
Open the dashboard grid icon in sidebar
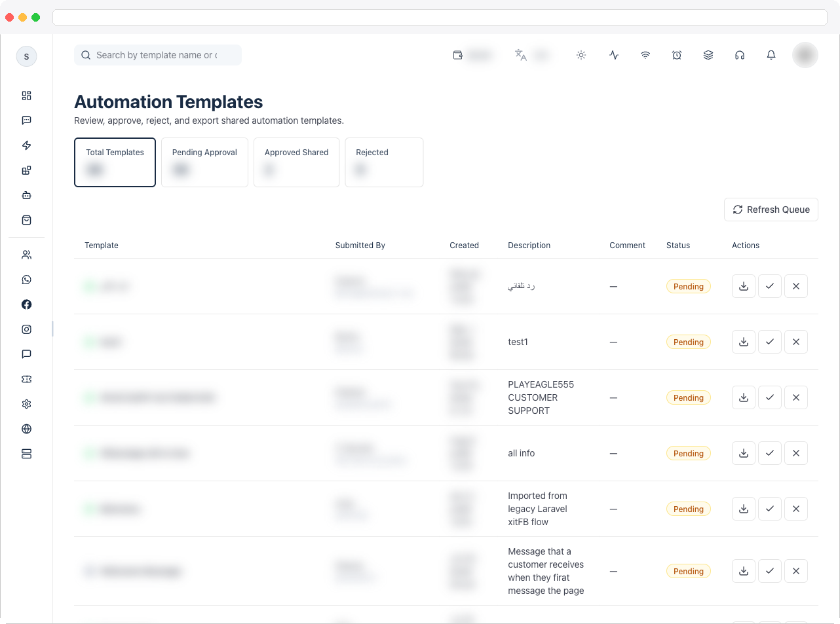point(26,96)
